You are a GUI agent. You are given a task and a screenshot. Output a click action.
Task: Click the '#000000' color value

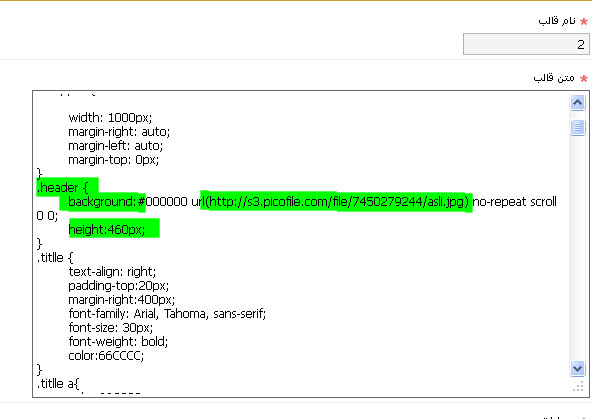163,201
